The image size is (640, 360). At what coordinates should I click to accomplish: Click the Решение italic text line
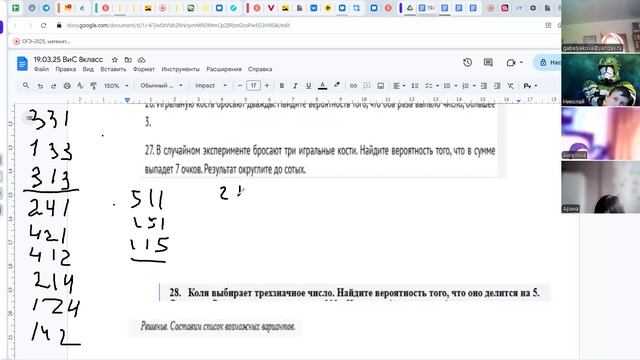[x=218, y=326]
